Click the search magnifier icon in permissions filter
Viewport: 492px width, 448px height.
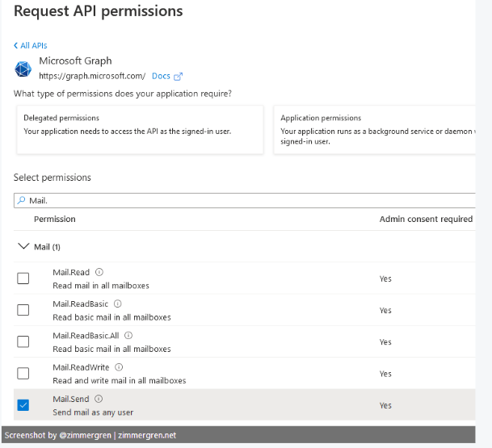(21, 199)
